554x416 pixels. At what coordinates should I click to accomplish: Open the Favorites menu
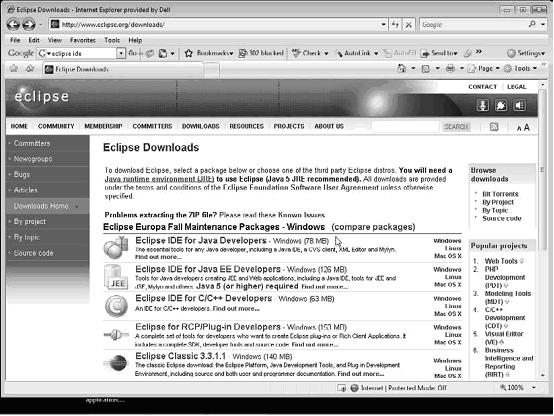click(x=83, y=40)
